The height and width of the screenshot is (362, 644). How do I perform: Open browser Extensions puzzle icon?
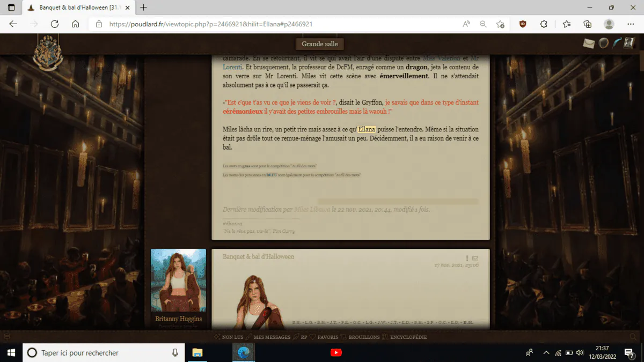pos(544,24)
